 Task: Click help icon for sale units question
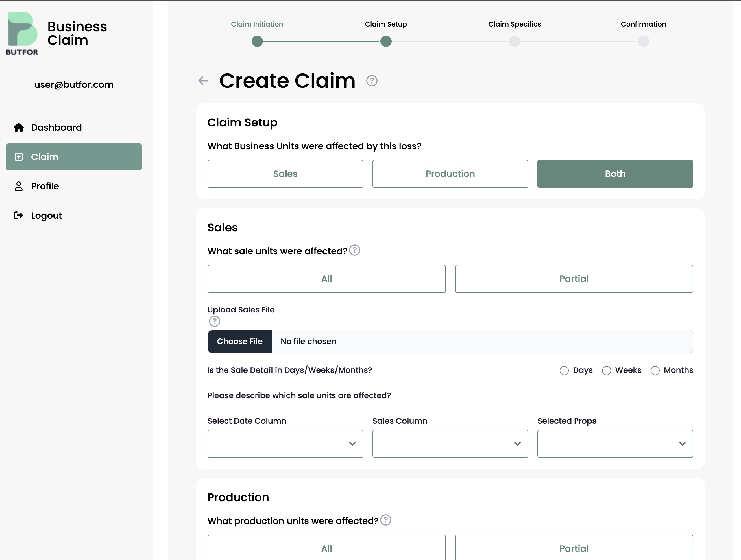tap(354, 250)
